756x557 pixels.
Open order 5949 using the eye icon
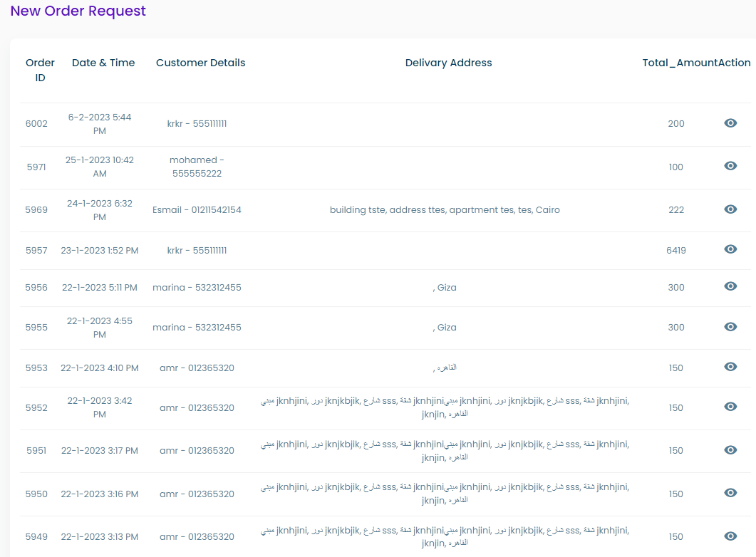pyautogui.click(x=730, y=536)
